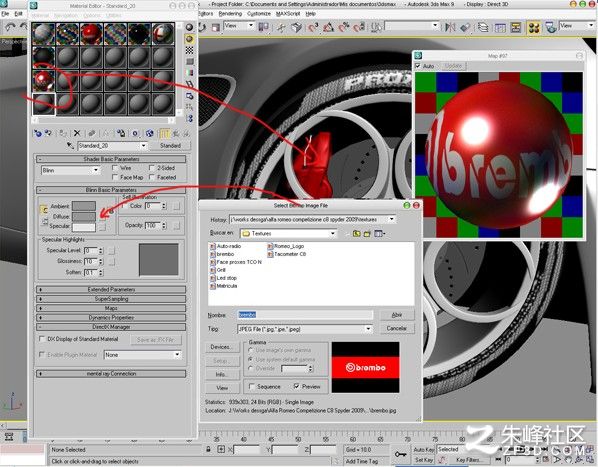This screenshot has width=598, height=467.
Task: Click Get Material icon below sample slots
Action: (37, 133)
